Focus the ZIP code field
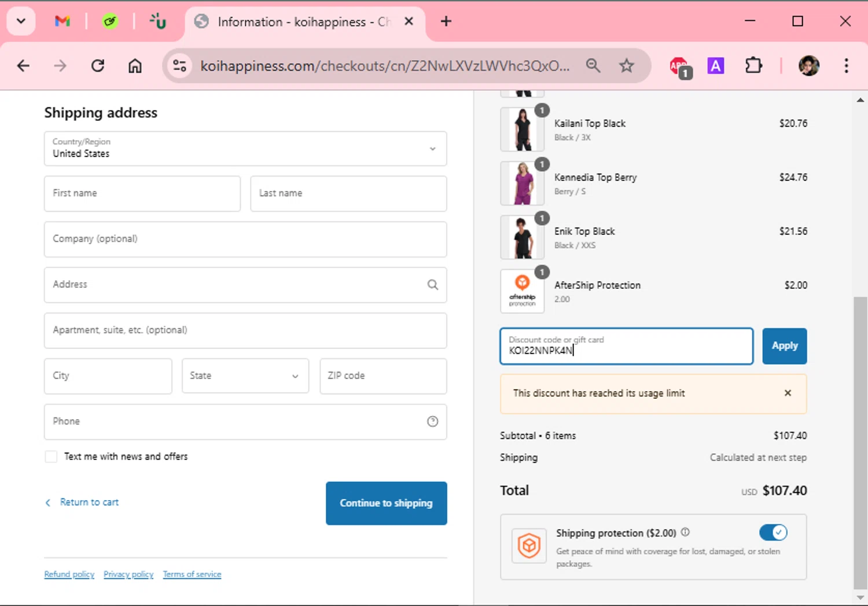Viewport: 868px width, 606px height. pos(383,376)
